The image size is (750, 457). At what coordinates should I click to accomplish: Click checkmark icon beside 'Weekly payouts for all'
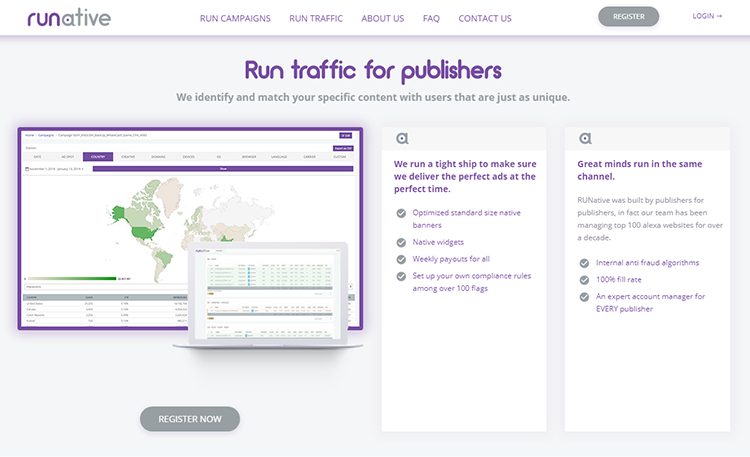tap(401, 259)
